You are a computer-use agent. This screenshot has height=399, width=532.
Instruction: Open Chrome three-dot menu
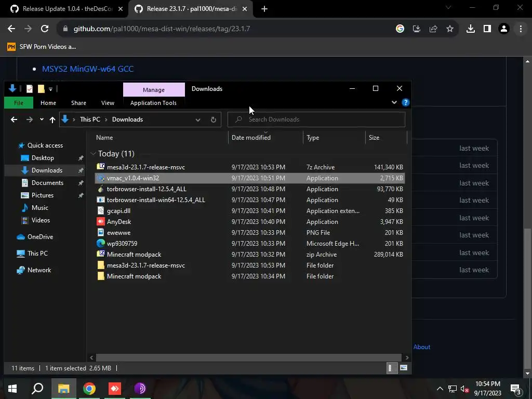tap(521, 29)
